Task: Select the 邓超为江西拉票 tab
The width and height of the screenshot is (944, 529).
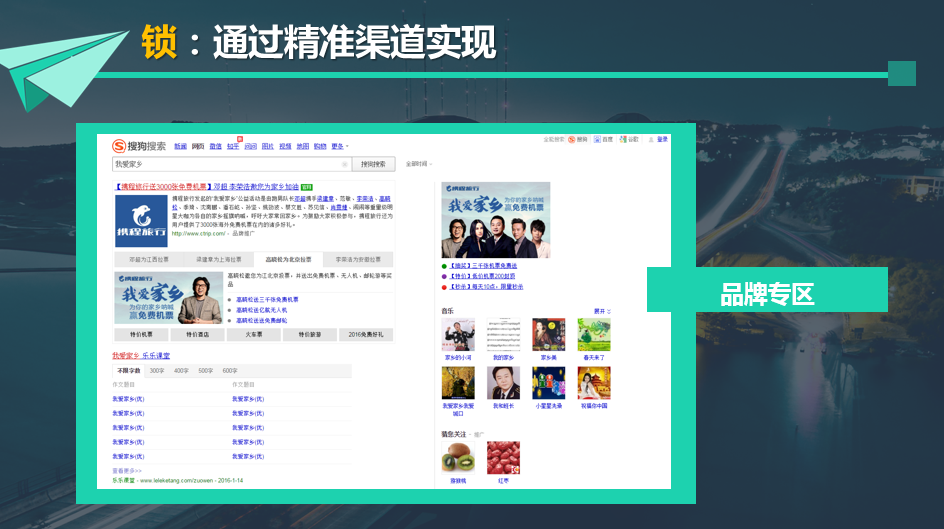Action: [149, 259]
